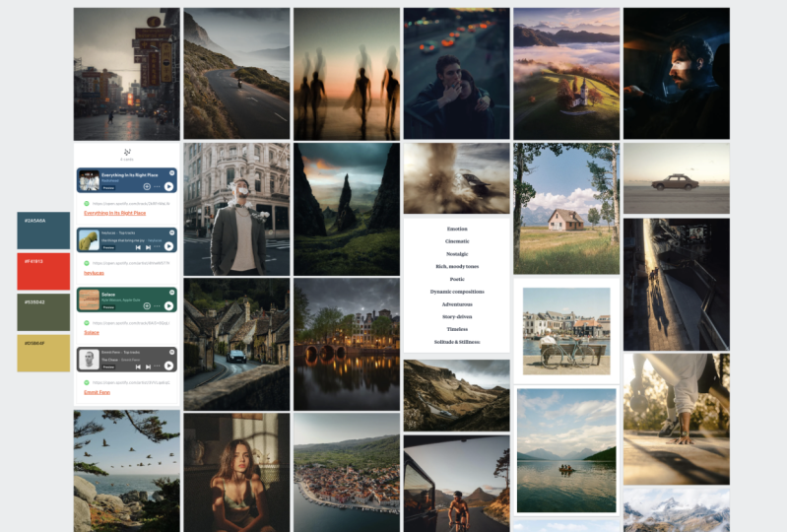This screenshot has width=787, height=532.
Task: Play heylucas top tracks
Action: pyautogui.click(x=168, y=246)
